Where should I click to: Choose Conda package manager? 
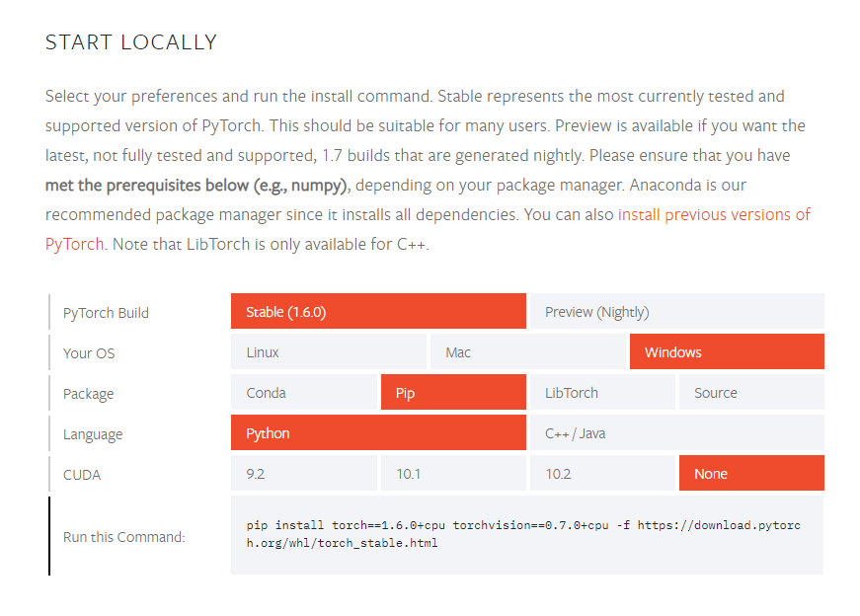[303, 392]
